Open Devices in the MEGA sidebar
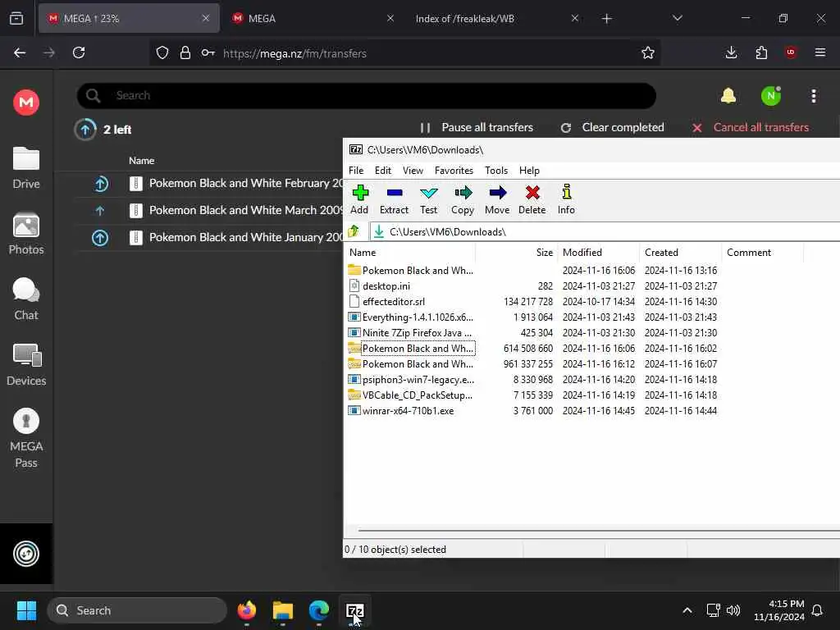Viewport: 840px width, 630px height. coord(26,365)
